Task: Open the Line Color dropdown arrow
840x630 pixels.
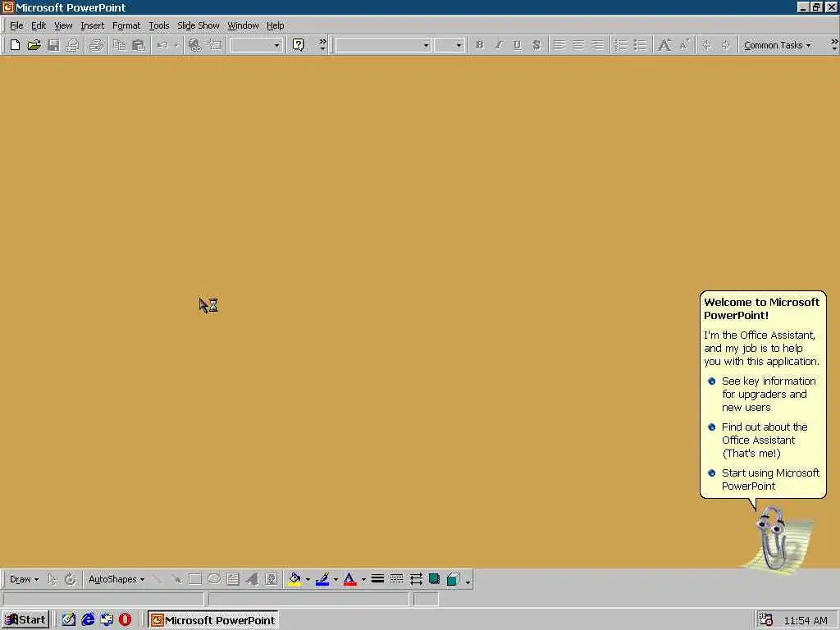Action: click(x=336, y=579)
